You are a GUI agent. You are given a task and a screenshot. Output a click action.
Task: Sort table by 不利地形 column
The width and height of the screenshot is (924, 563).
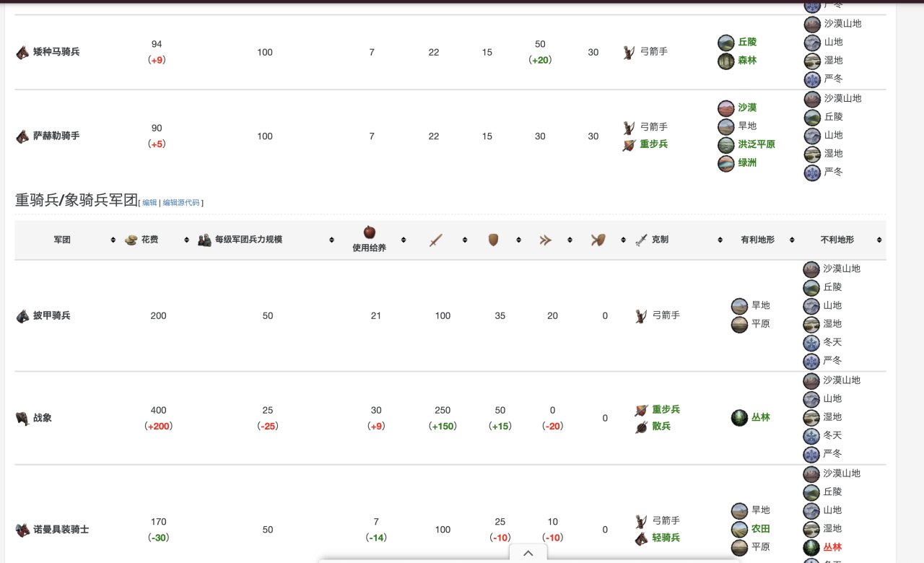click(x=879, y=240)
